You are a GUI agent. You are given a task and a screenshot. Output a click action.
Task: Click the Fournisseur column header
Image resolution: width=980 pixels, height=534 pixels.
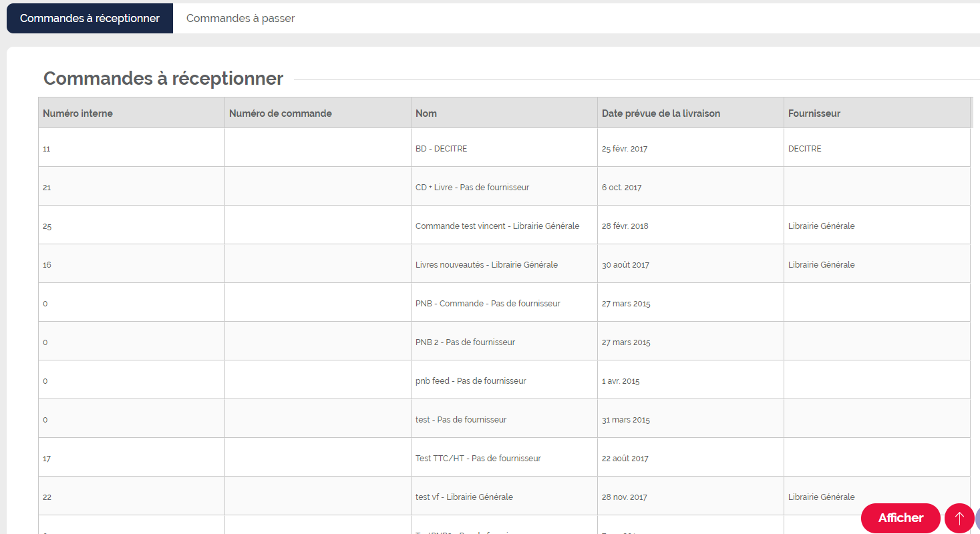tap(877, 113)
